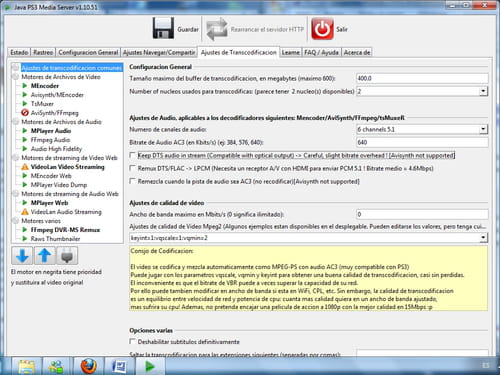This screenshot has height=375, width=500.
Task: Click warning triangle beside VideoLan Video Streaming
Action: pos(25,167)
